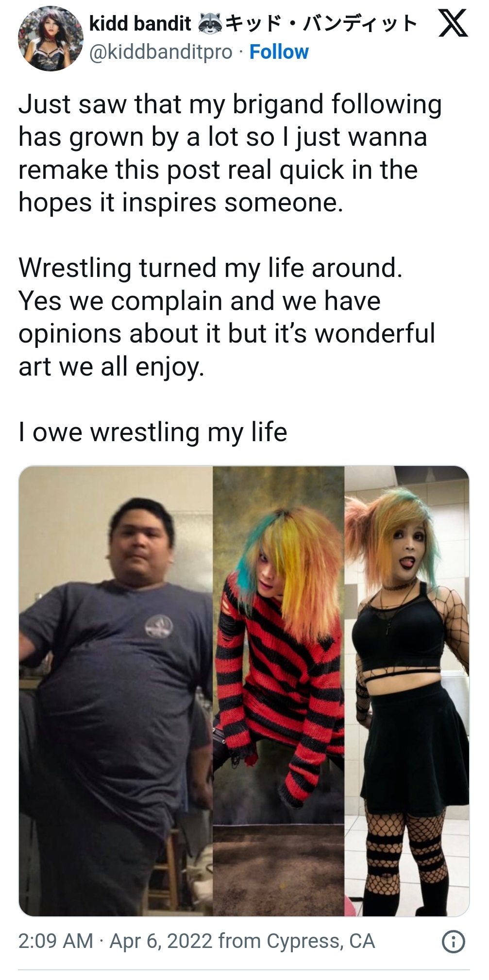
Task: Click the 'hopes it inspires someone.' text line
Action: (x=181, y=203)
